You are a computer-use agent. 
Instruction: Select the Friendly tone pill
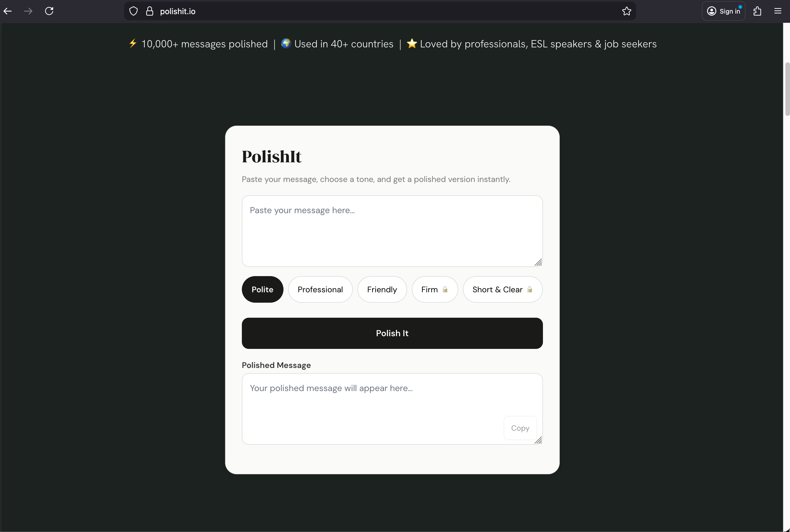click(x=382, y=289)
